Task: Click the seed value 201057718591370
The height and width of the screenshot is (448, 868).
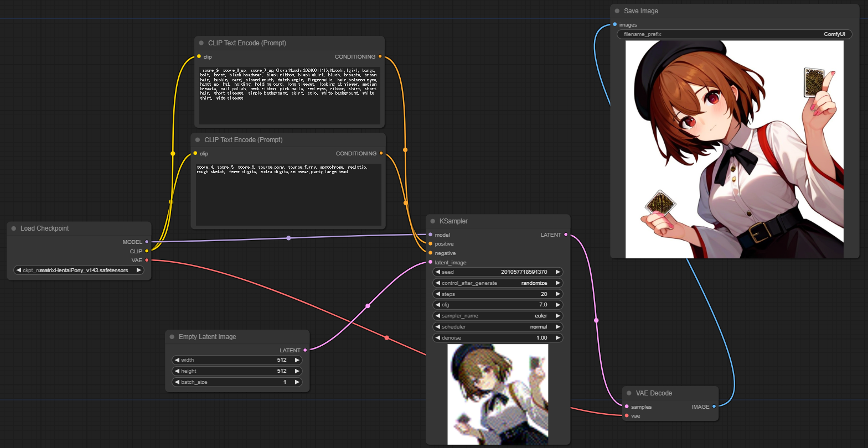Action: tap(524, 272)
